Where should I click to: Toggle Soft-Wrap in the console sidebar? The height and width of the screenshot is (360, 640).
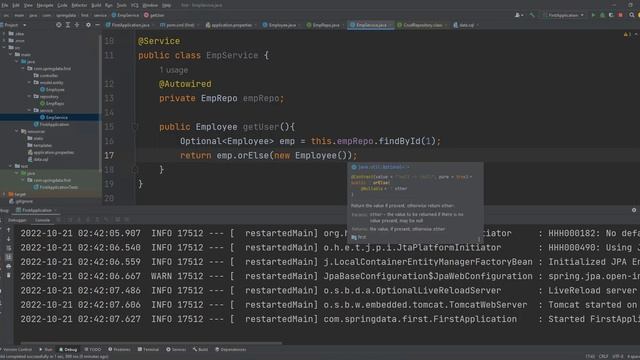(8, 248)
